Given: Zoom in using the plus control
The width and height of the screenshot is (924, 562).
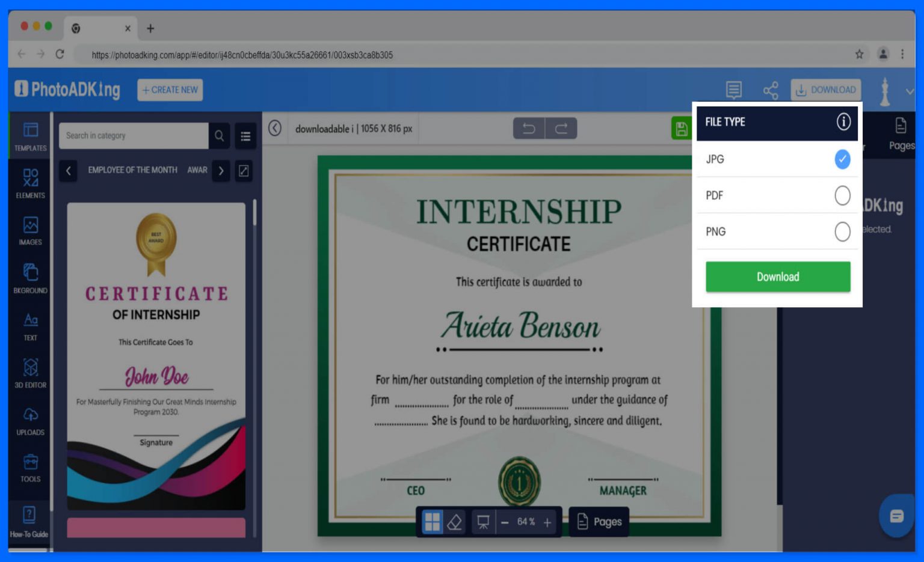Looking at the screenshot, I should (547, 522).
